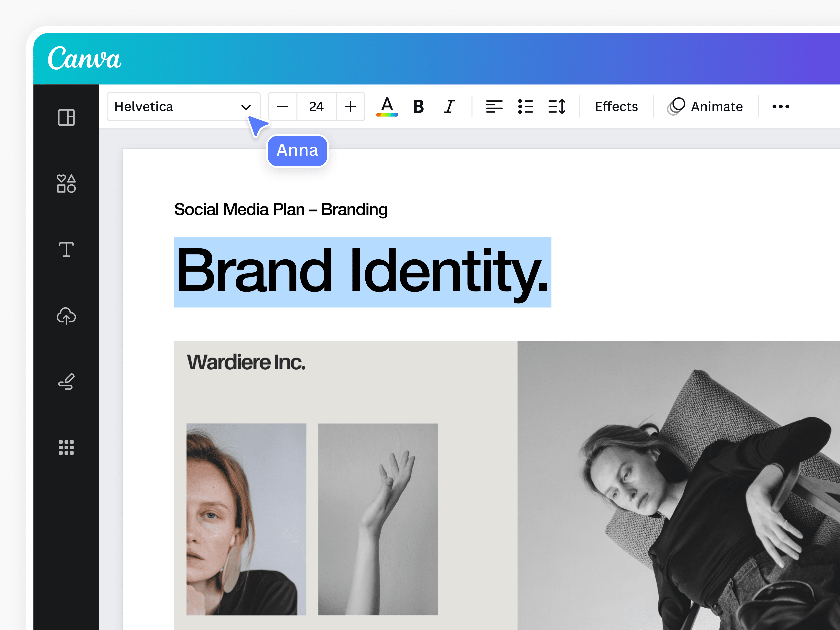Open the more options ellipsis menu
840x630 pixels.
[x=780, y=107]
